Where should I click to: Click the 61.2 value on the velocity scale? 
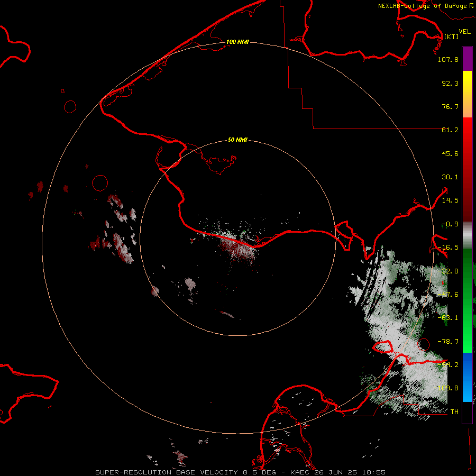[450, 130]
